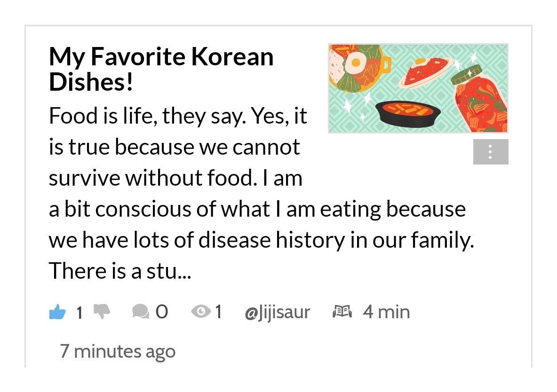The height and width of the screenshot is (392, 557).
Task: Click the eye views icon
Action: click(201, 312)
